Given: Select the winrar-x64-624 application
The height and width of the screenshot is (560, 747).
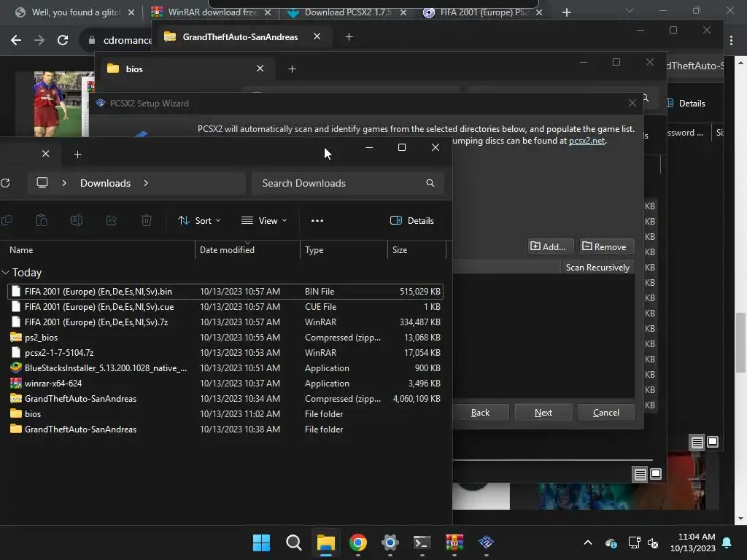Looking at the screenshot, I should 225,383.
